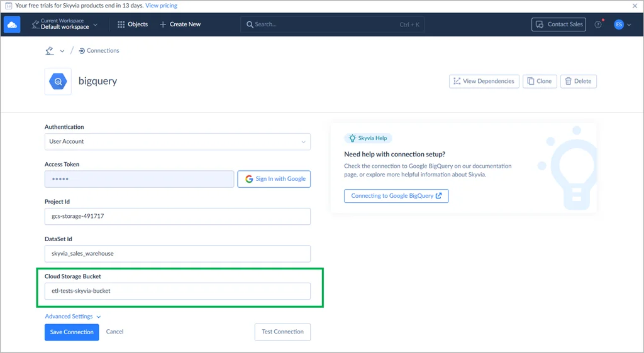Click the Authentication label
This screenshot has width=644, height=353.
64,127
